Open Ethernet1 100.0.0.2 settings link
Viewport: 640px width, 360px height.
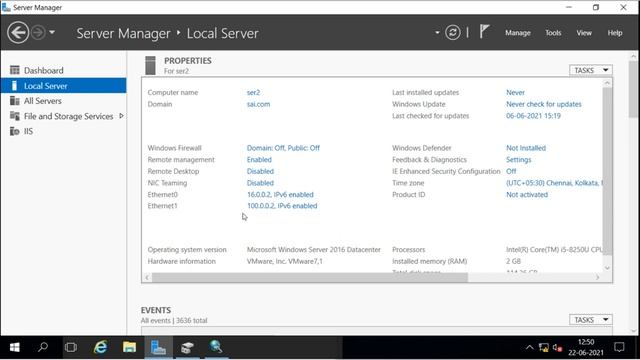tap(282, 206)
